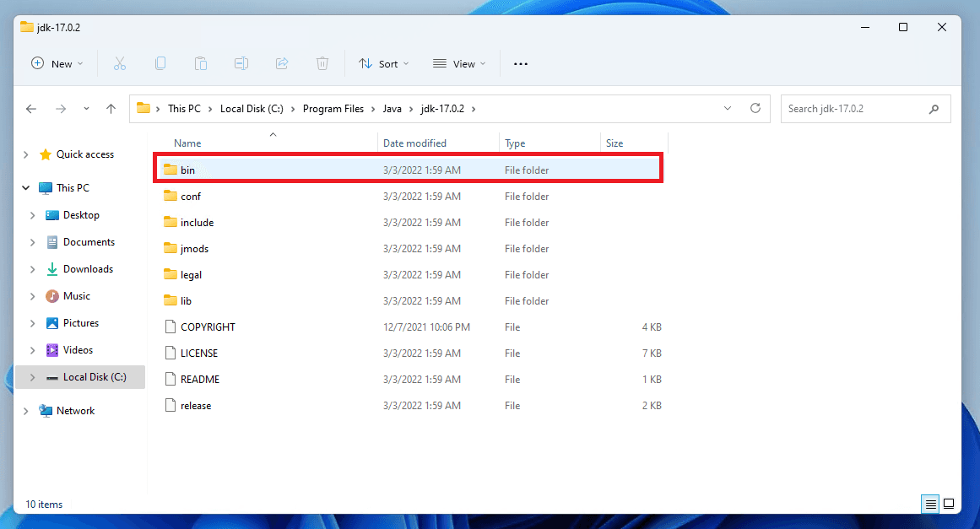The image size is (980, 529).
Task: Sort by the Name column header
Action: (187, 143)
